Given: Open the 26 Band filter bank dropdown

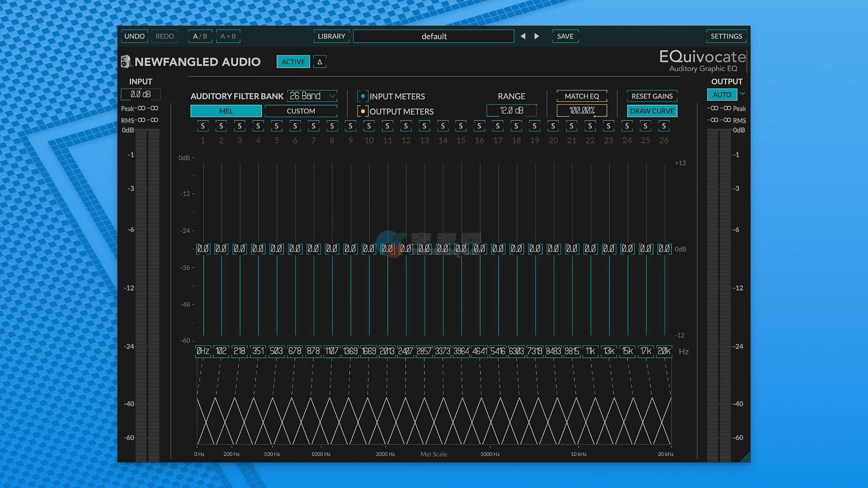Looking at the screenshot, I should pos(312,96).
